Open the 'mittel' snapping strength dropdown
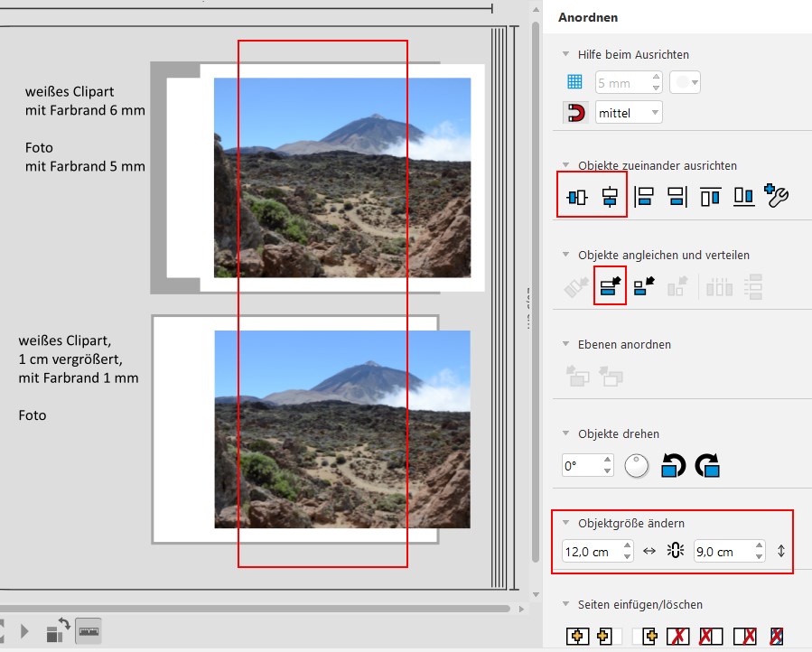The width and height of the screenshot is (812, 652). pyautogui.click(x=629, y=112)
